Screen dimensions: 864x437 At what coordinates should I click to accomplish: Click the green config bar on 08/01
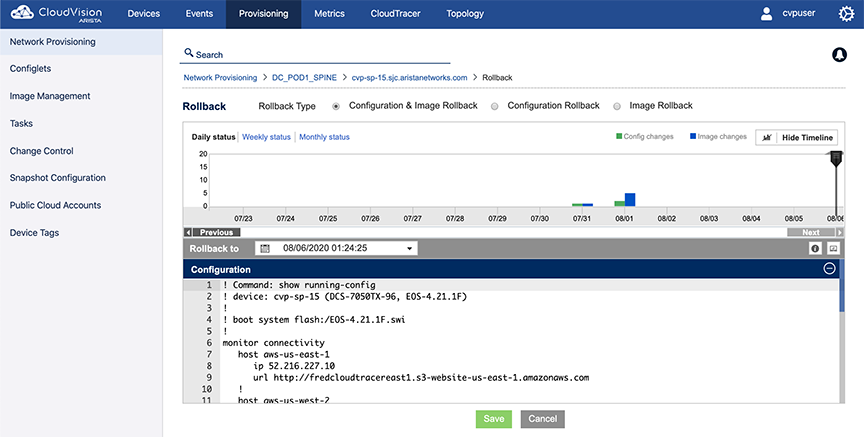coord(619,204)
